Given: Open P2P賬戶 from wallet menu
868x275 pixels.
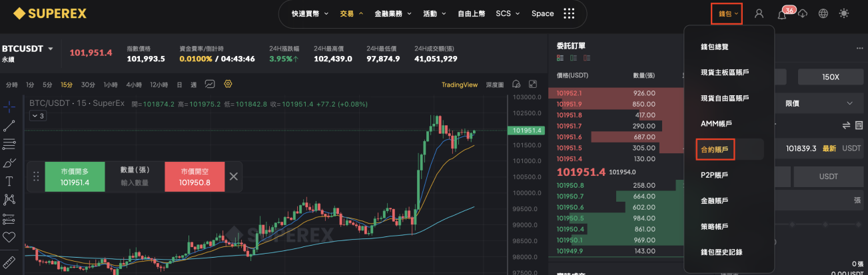Looking at the screenshot, I should click(714, 175).
